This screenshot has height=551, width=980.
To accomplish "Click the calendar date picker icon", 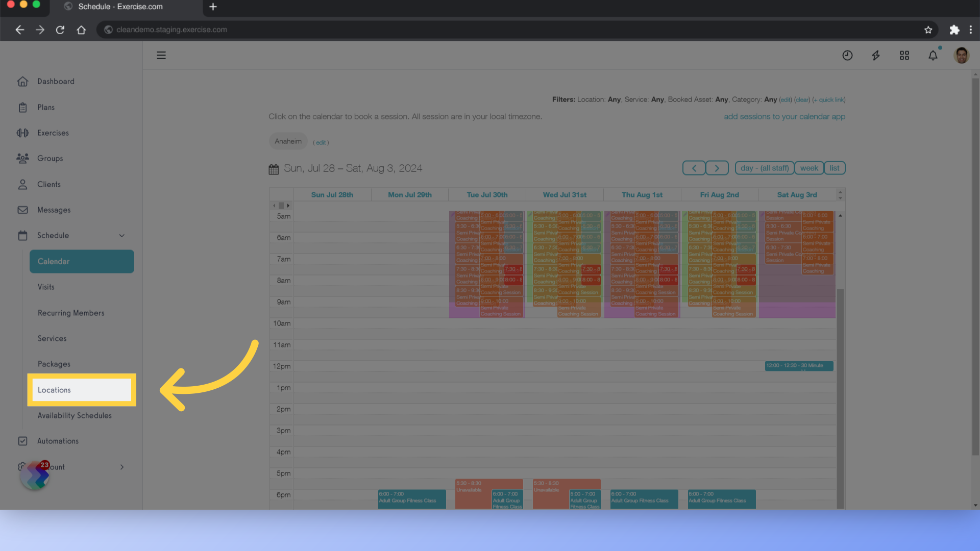I will (x=274, y=169).
